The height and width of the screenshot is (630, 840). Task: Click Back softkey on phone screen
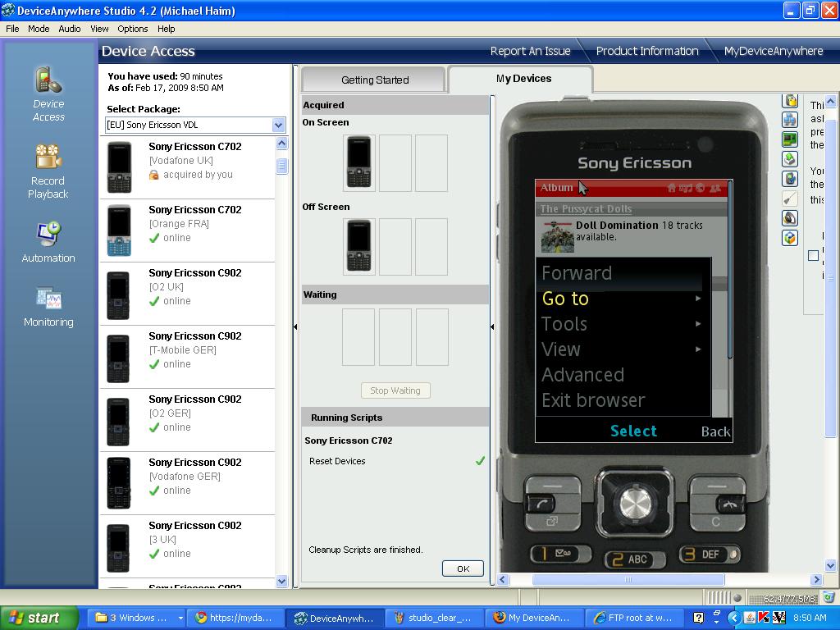(715, 431)
